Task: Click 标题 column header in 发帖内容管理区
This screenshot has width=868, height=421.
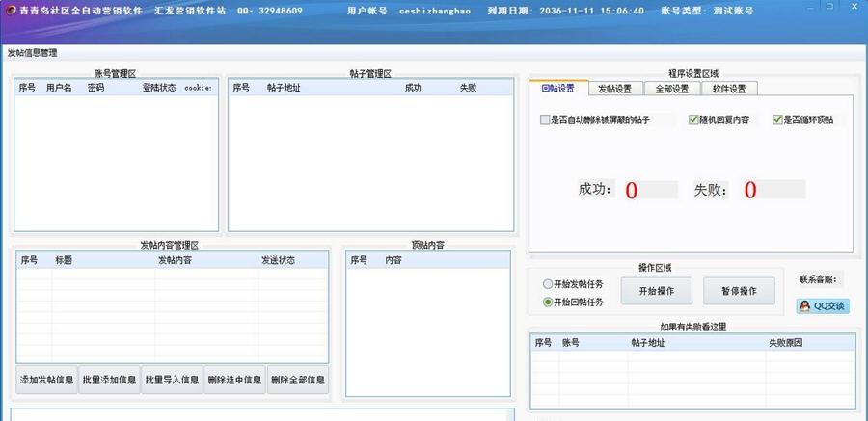Action: click(x=64, y=260)
